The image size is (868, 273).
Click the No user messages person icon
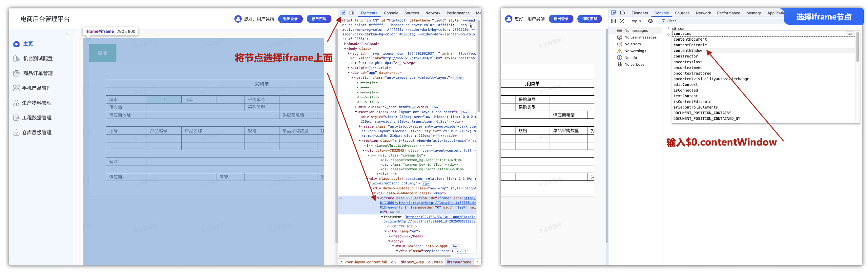(619, 37)
